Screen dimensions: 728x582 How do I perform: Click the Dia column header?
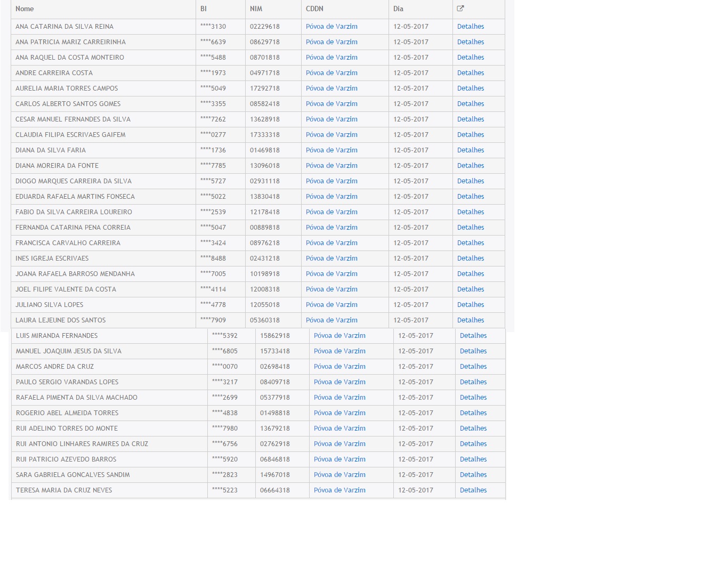pos(398,9)
